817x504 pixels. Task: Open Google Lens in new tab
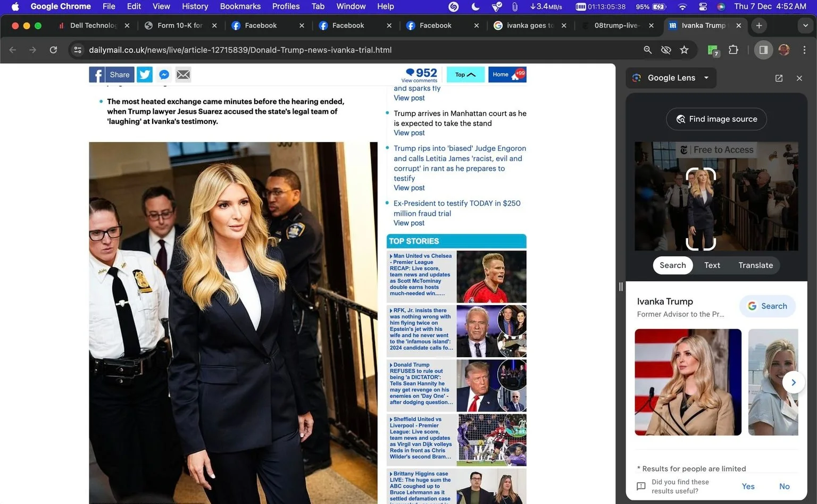click(779, 78)
